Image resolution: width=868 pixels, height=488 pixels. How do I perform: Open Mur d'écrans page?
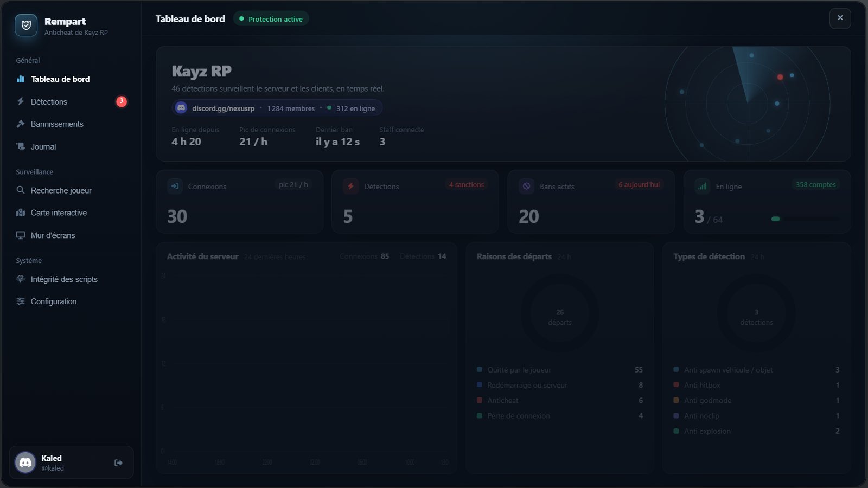pyautogui.click(x=71, y=235)
